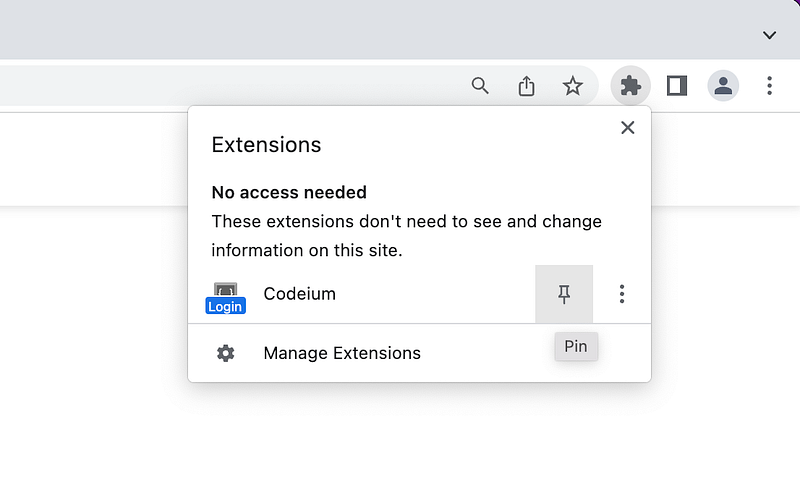
Task: Pin the Codeium extension to the toolbar
Action: coord(564,294)
